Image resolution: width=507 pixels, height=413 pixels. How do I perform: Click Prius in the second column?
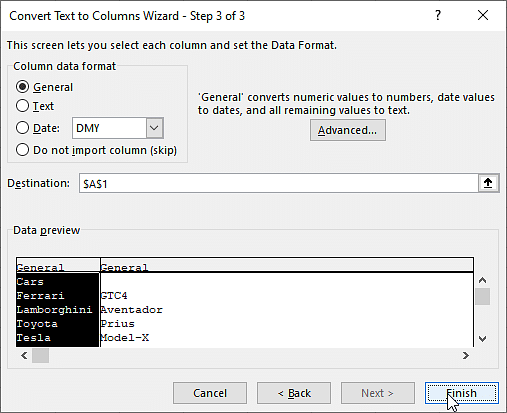pos(118,324)
